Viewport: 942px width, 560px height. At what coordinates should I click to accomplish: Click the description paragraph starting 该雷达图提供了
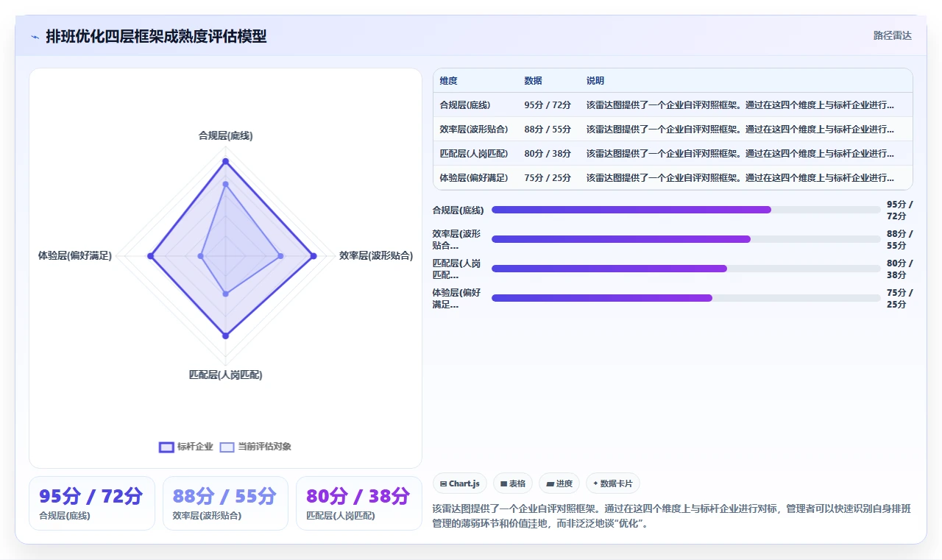672,517
